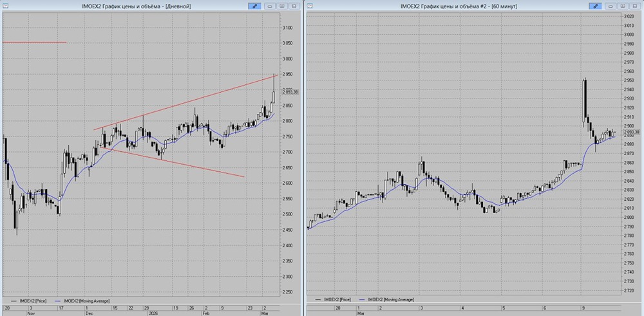
Task: Maximize the 60-minute chart window
Action: [622, 6]
